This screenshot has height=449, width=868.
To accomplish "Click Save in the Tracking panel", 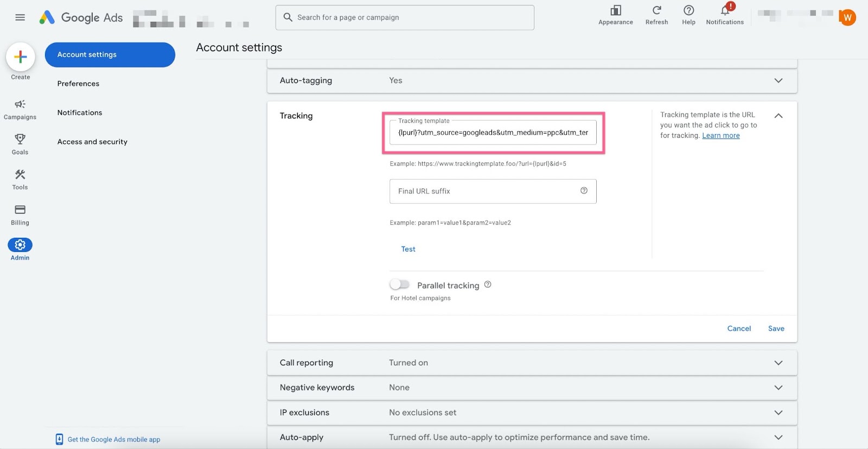I will (x=776, y=328).
